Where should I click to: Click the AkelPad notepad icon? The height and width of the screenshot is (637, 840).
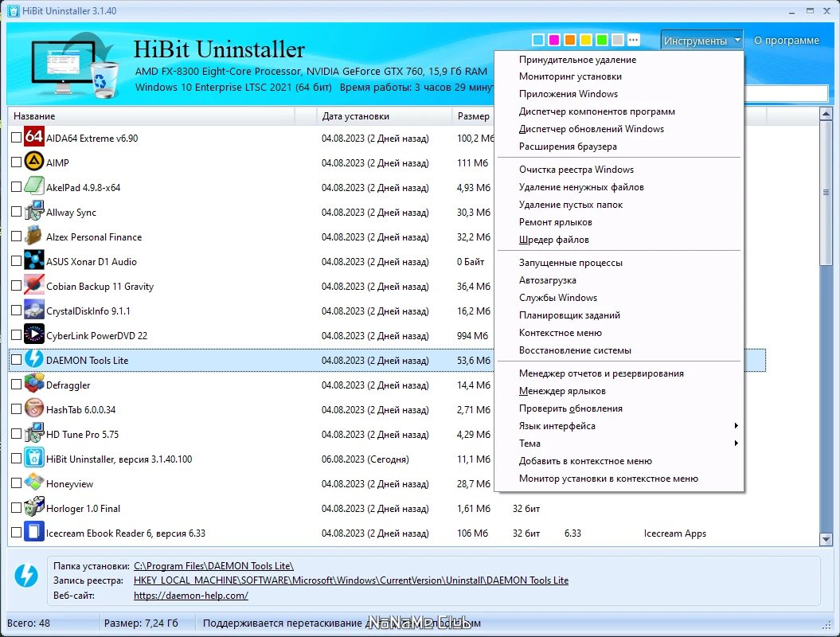[x=33, y=186]
